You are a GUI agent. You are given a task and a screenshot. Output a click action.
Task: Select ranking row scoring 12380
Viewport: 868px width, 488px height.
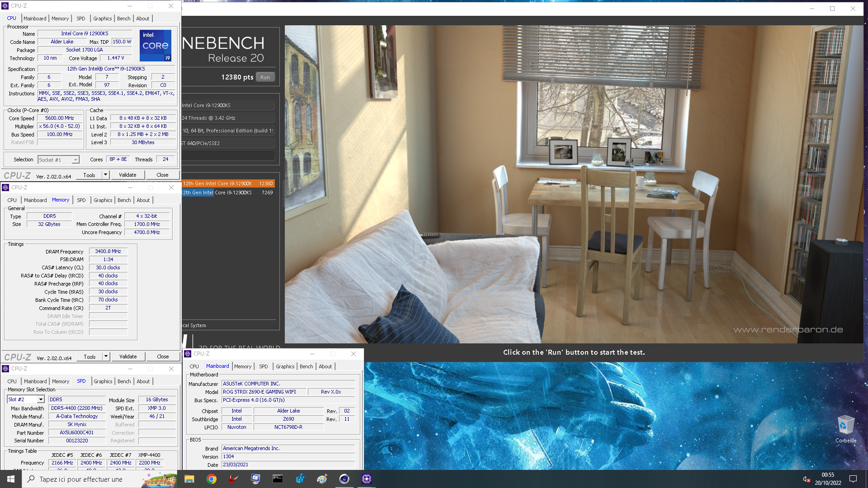pyautogui.click(x=228, y=183)
